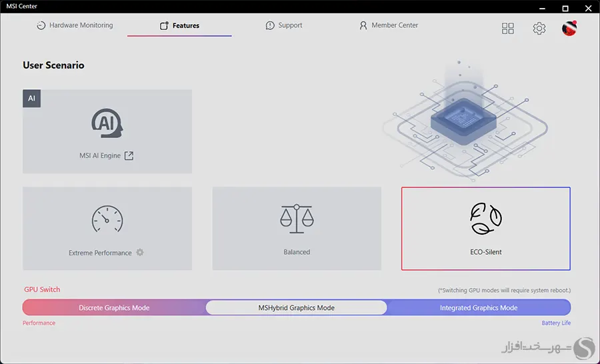Switch to the Hardware Monitoring tab

(x=75, y=25)
